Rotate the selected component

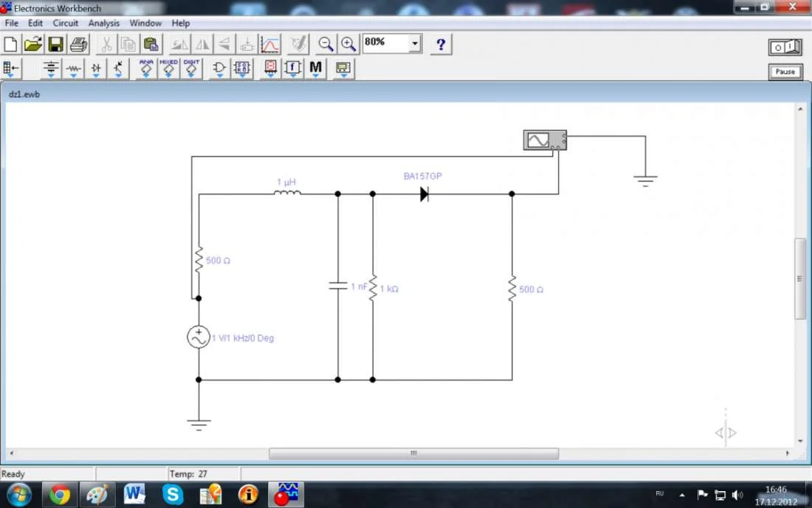click(x=179, y=44)
